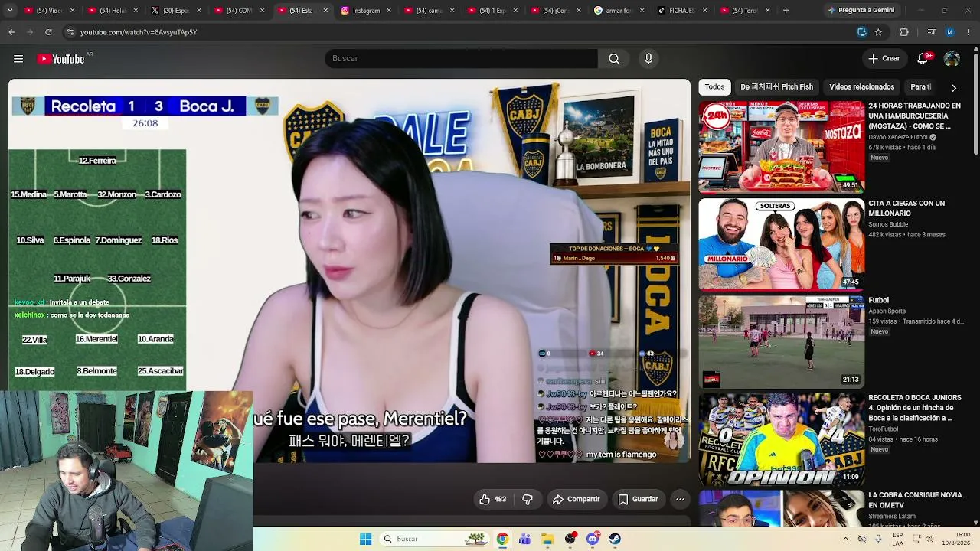The height and width of the screenshot is (551, 980).
Task: Click the install app icon in address bar
Action: pos(862,32)
